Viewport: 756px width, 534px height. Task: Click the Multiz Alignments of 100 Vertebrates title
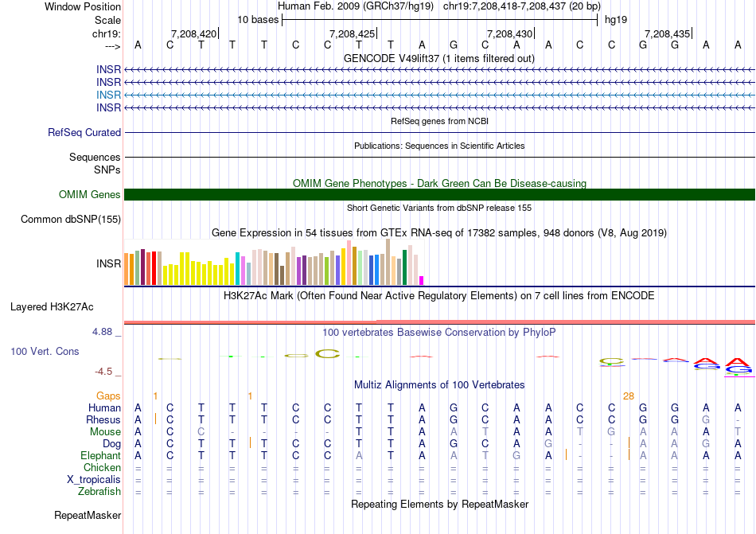(439, 385)
